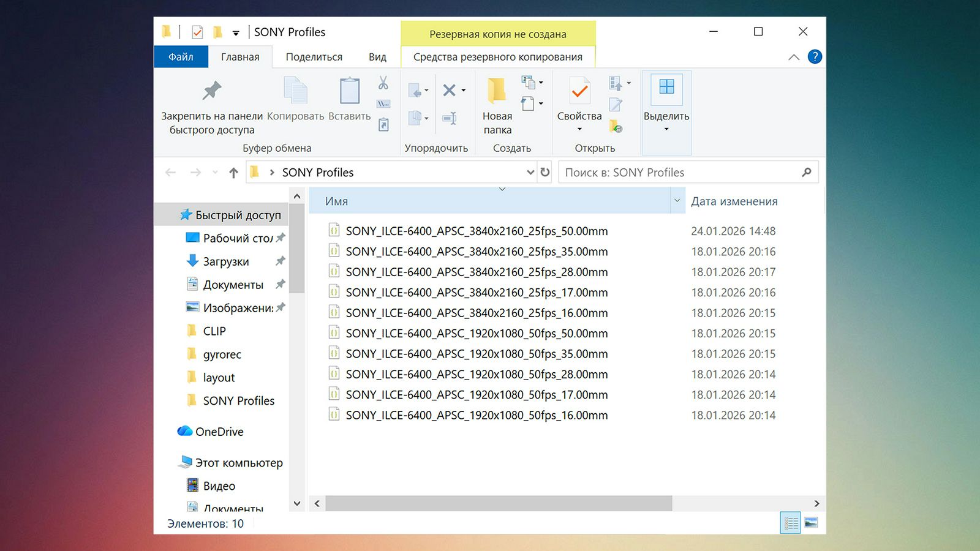980x551 pixels.
Task: Click the Help question mark icon
Action: click(815, 57)
